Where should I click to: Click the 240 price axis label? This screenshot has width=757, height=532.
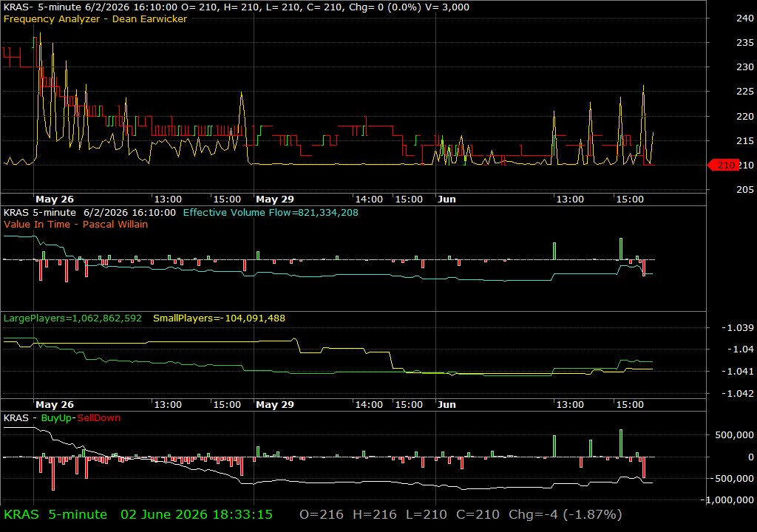click(x=745, y=18)
